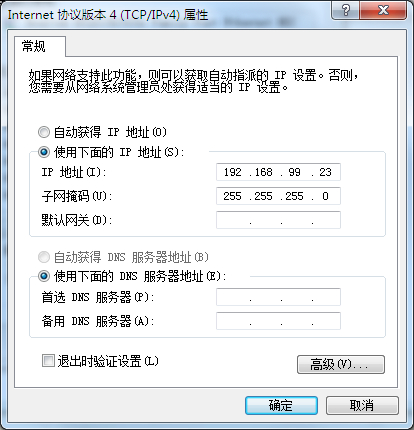Click the 99 octet in IP address
The width and height of the screenshot is (414, 430).
294,172
